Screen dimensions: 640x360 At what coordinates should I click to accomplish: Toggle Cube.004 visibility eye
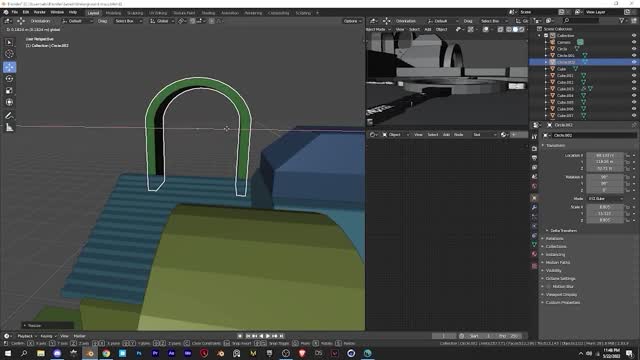pyautogui.click(x=634, y=96)
